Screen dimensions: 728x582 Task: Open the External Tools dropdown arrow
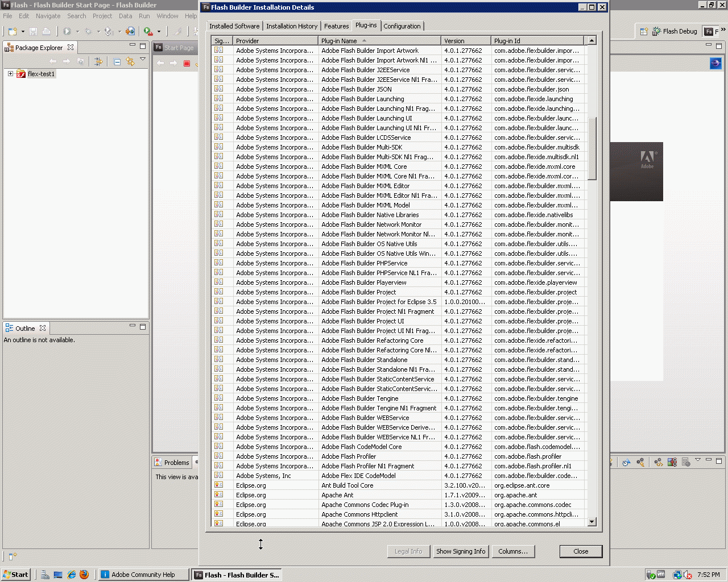tap(159, 32)
